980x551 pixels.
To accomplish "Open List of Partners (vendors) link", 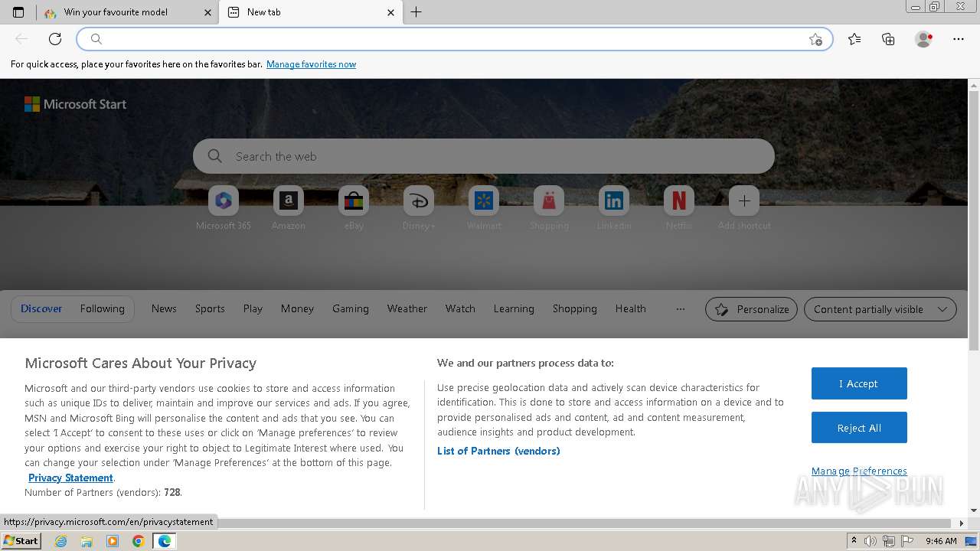I will coord(498,451).
